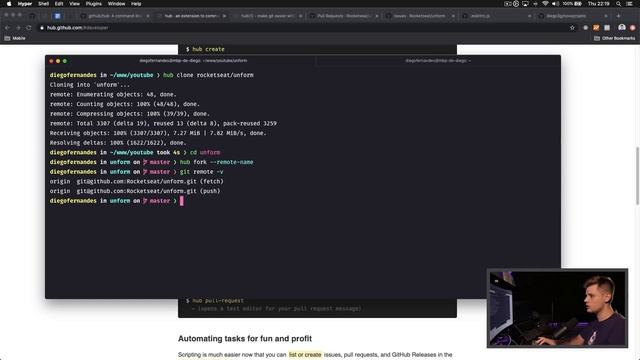Open the Hyper application menu
Viewport: 640px width, 360px height.
coord(25,4)
